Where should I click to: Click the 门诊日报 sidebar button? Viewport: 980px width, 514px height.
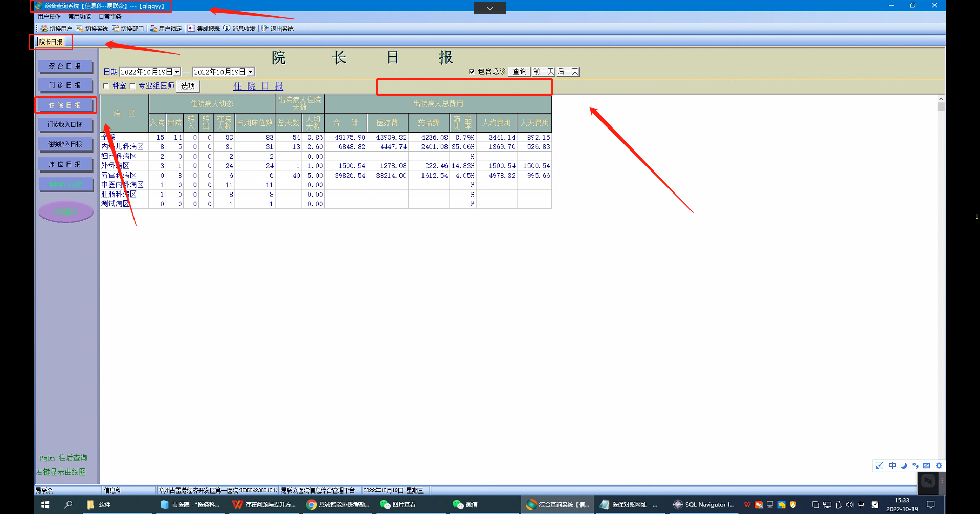coord(65,85)
